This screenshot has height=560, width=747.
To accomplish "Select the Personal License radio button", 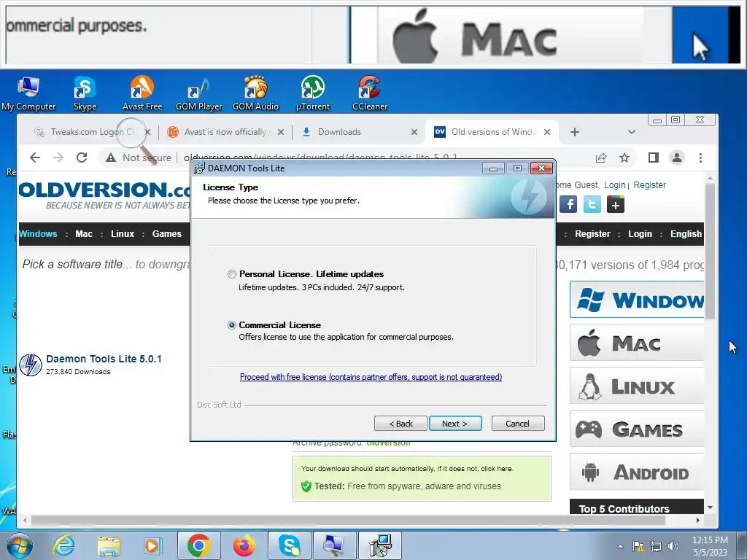I will click(x=232, y=274).
